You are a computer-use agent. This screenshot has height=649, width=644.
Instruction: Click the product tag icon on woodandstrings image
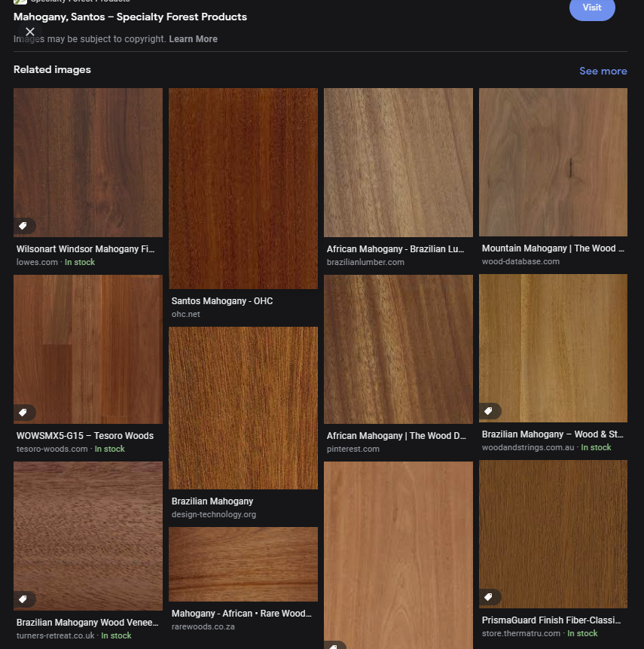(489, 411)
